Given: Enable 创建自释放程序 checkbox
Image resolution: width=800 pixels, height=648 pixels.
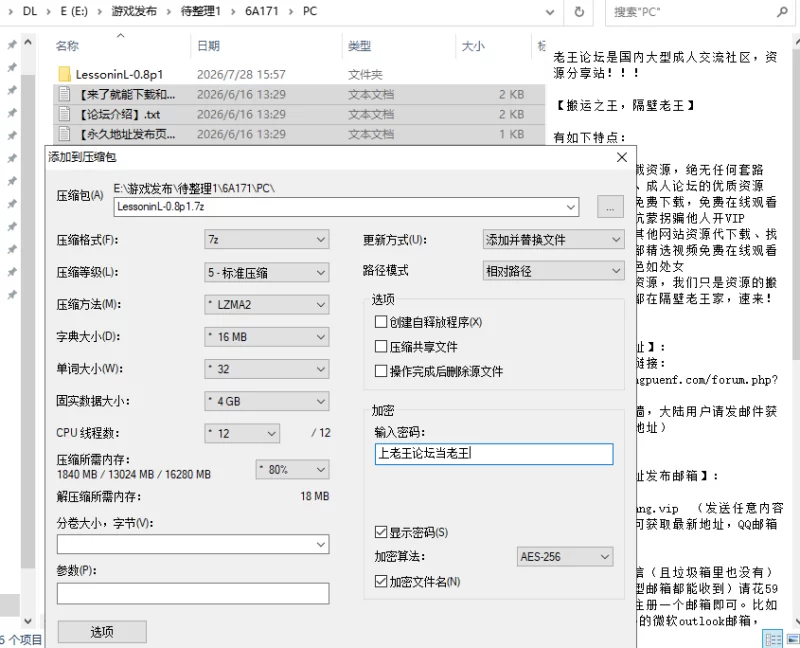Looking at the screenshot, I should click(x=381, y=322).
